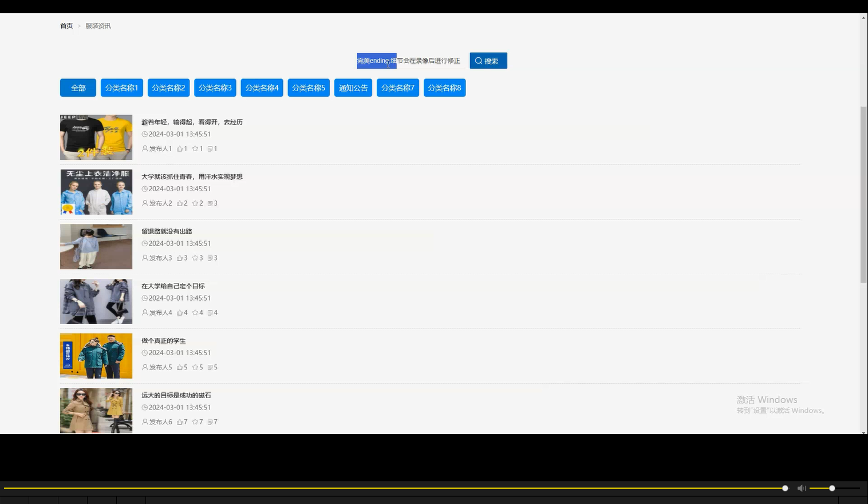Click the star icon for 发布人2 row
The height and width of the screenshot is (504, 868).
pos(195,203)
